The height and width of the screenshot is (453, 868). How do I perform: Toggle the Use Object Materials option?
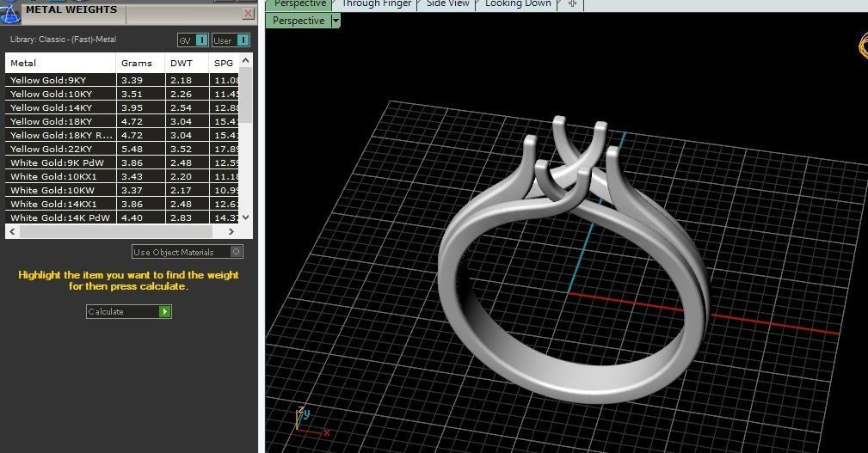188,252
